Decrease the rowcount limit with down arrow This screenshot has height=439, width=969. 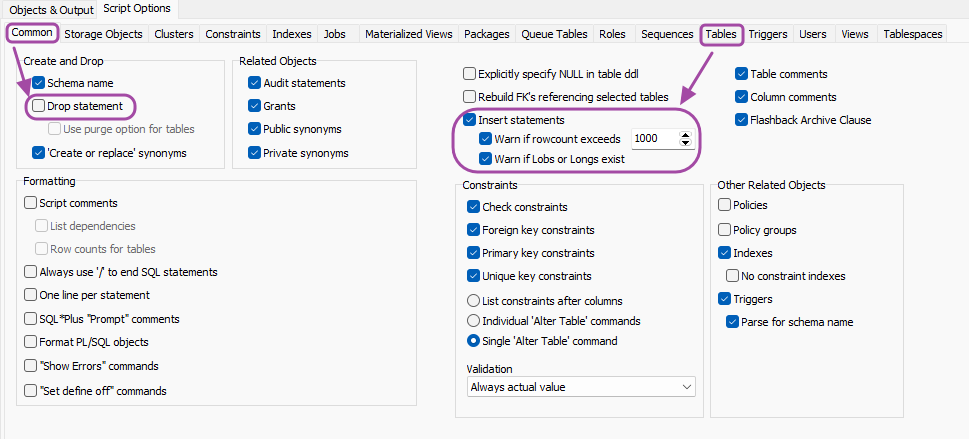[x=685, y=143]
